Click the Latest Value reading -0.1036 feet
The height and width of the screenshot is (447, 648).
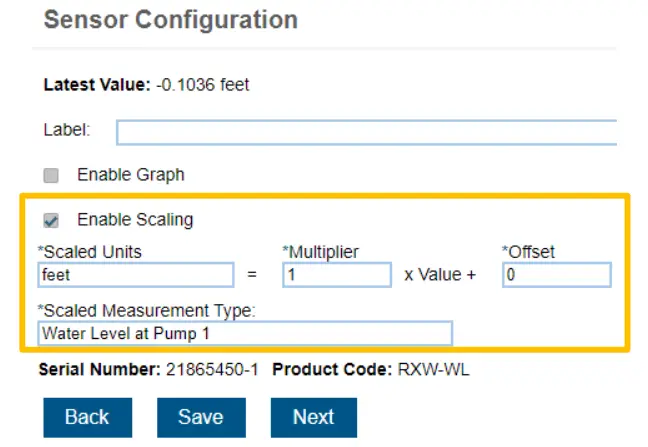[202, 85]
